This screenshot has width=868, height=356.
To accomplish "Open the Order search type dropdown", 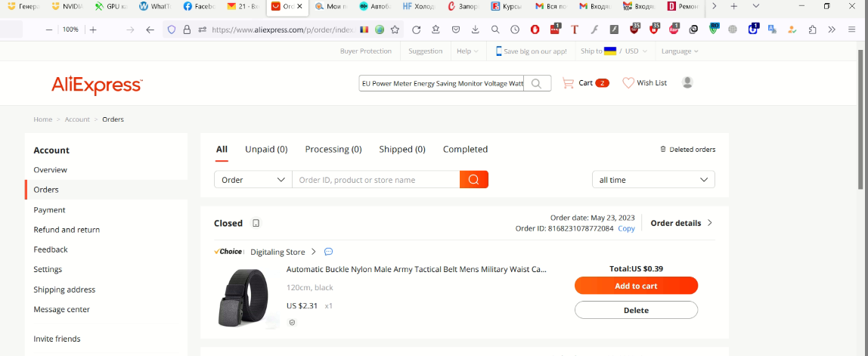I will pos(253,179).
